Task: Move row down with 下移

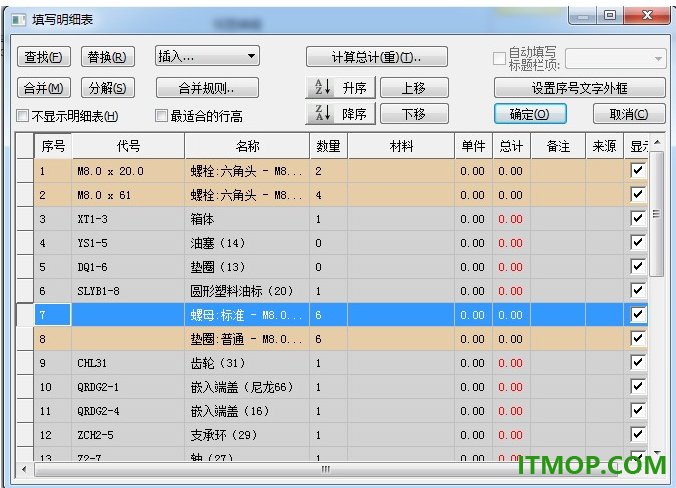Action: 414,114
